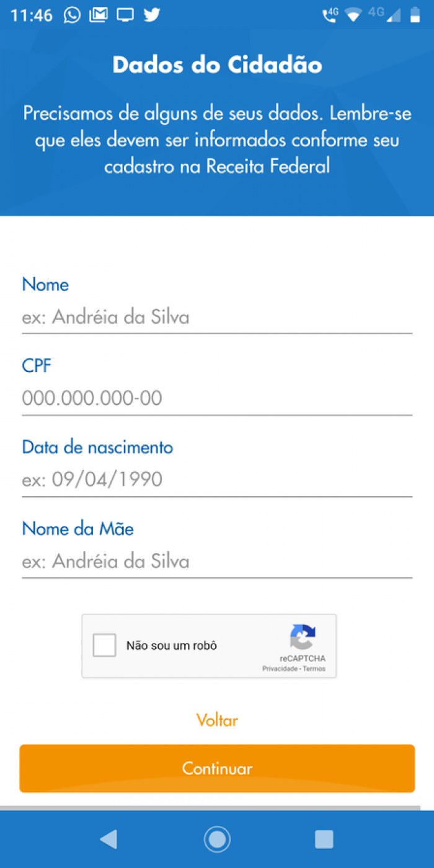Open the reCAPTCHA Termos link
The image size is (434, 868).
(314, 669)
